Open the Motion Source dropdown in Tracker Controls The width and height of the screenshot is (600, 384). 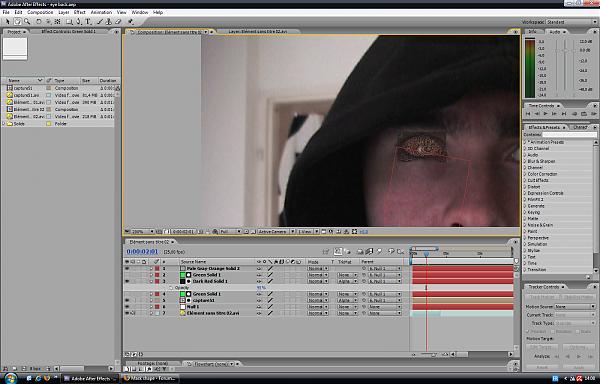[575, 307]
